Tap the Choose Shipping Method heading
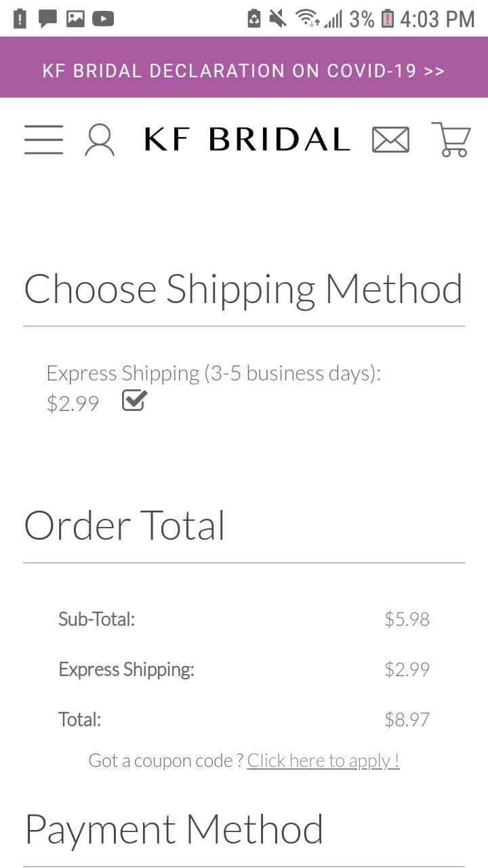The width and height of the screenshot is (488, 868). pyautogui.click(x=243, y=289)
